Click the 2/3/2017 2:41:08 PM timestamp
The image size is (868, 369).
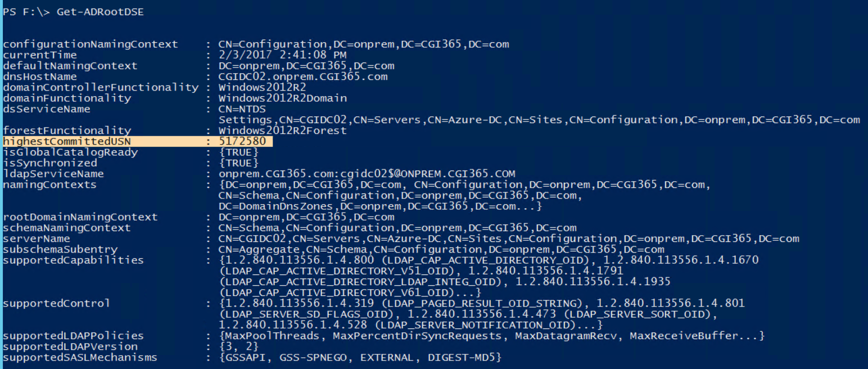282,55
